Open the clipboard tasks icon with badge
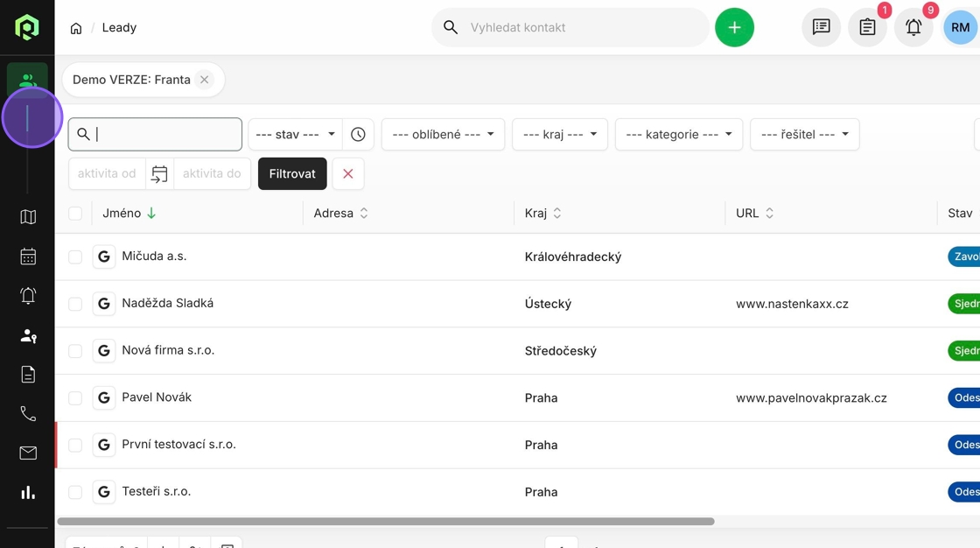Image resolution: width=980 pixels, height=548 pixels. tap(867, 27)
